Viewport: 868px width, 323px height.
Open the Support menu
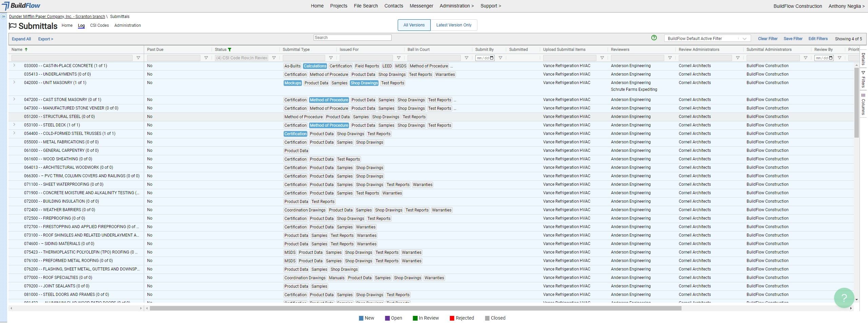(x=491, y=6)
